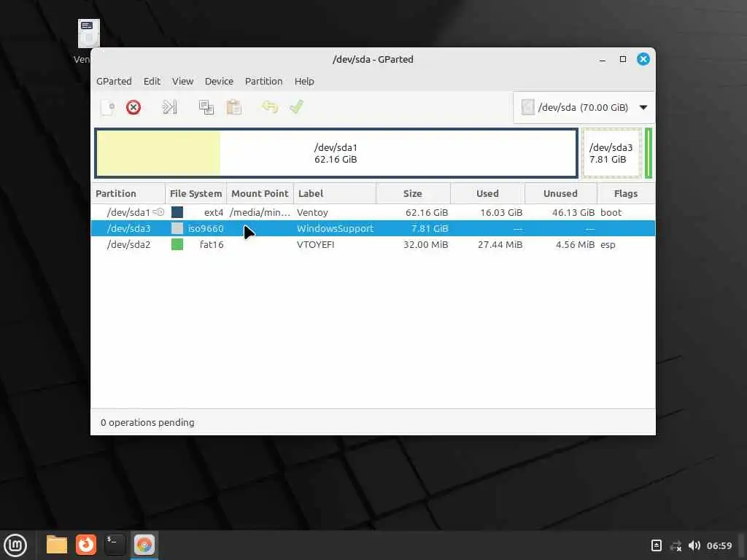Sort by the File System column header

click(x=196, y=194)
